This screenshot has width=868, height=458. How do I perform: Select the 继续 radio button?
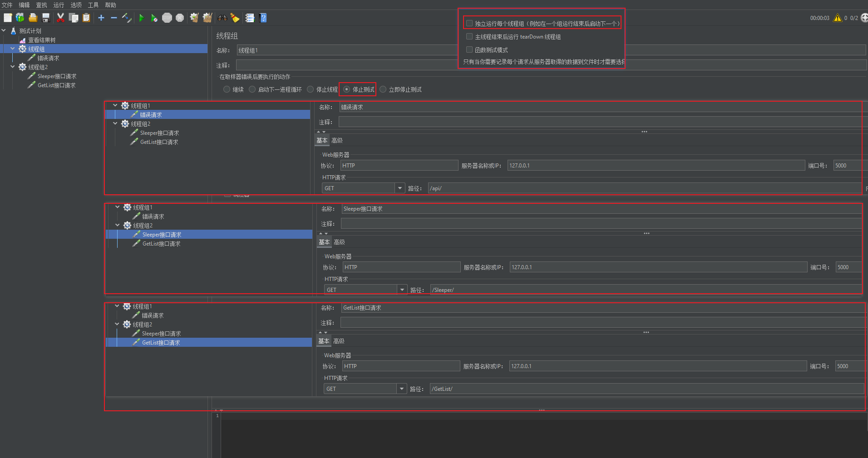tap(227, 89)
